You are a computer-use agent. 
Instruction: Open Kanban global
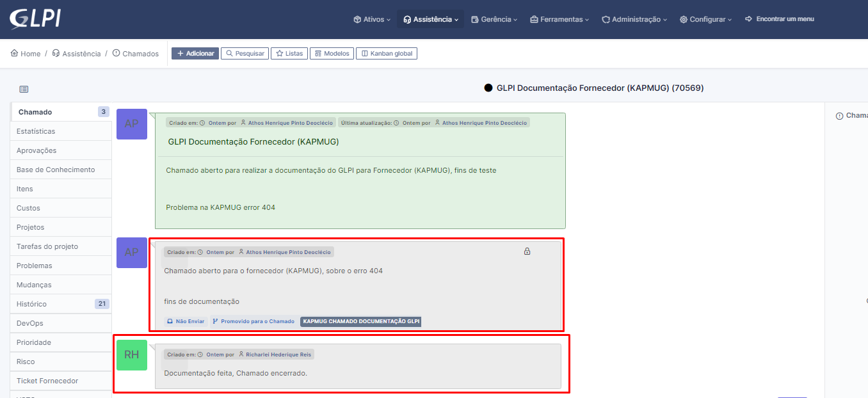387,54
